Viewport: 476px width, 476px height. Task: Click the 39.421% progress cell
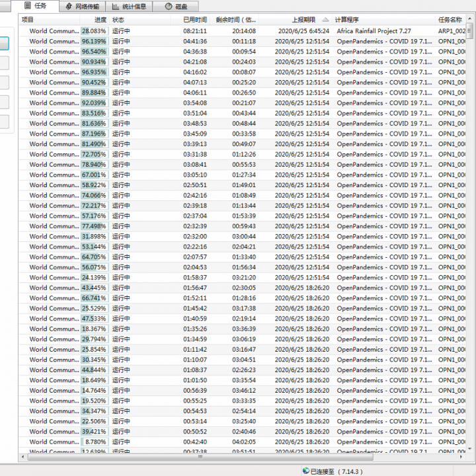point(95,432)
